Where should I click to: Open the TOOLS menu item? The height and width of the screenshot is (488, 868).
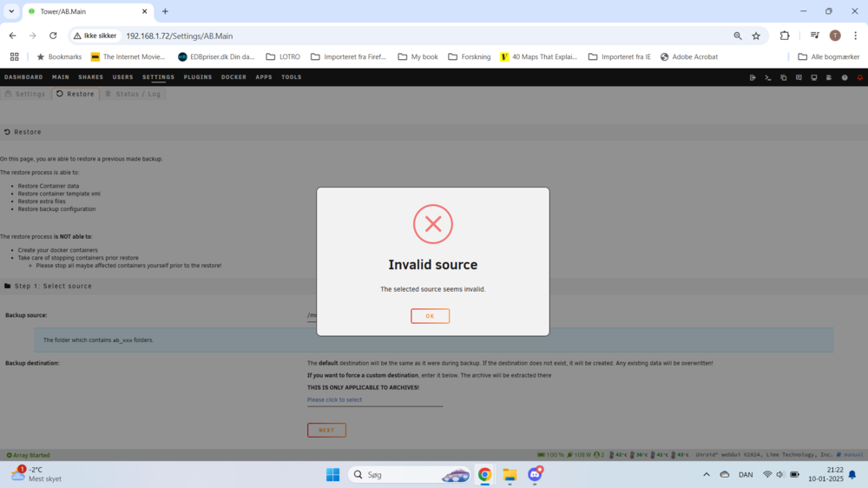coord(291,77)
